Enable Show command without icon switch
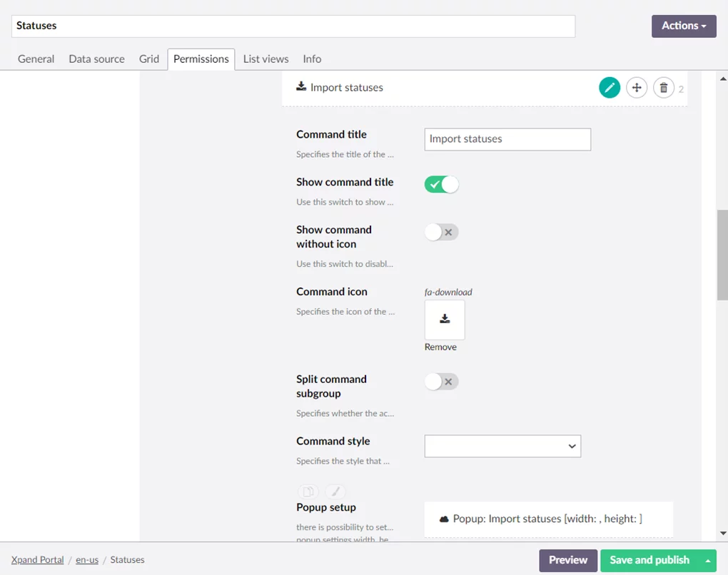Screen dimensions: 728x575 point(441,232)
